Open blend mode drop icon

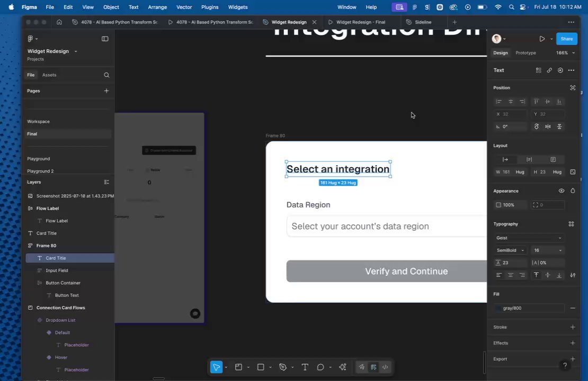pos(573,190)
